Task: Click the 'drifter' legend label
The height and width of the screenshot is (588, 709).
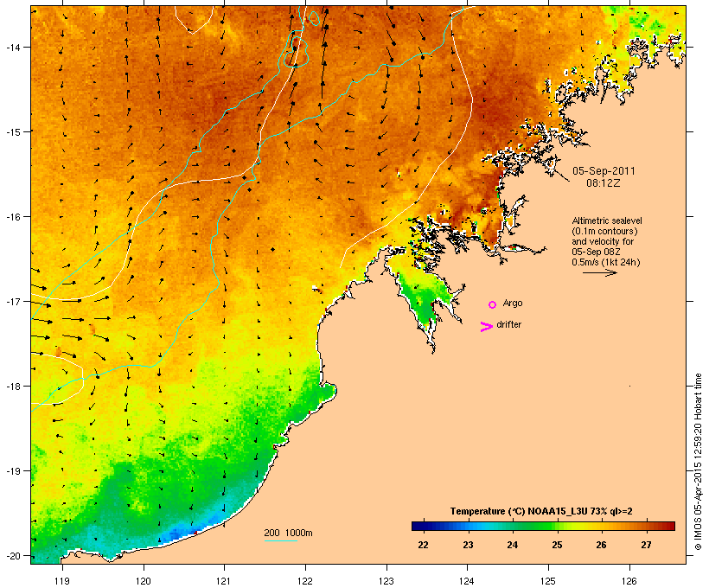Action: pos(508,324)
